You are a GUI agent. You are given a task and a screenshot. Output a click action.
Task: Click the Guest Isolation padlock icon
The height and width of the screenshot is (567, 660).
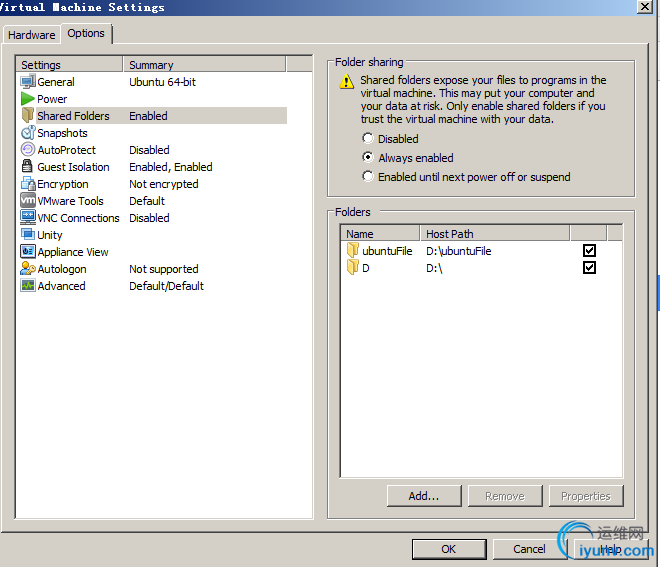(x=27, y=166)
